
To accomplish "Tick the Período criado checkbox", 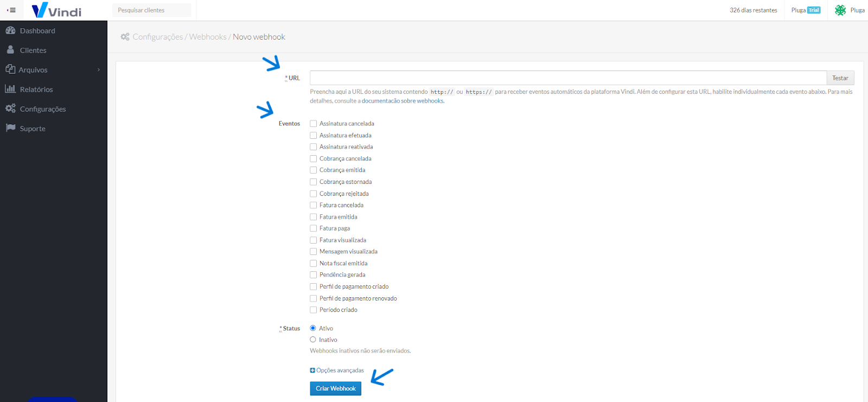I will pos(314,310).
